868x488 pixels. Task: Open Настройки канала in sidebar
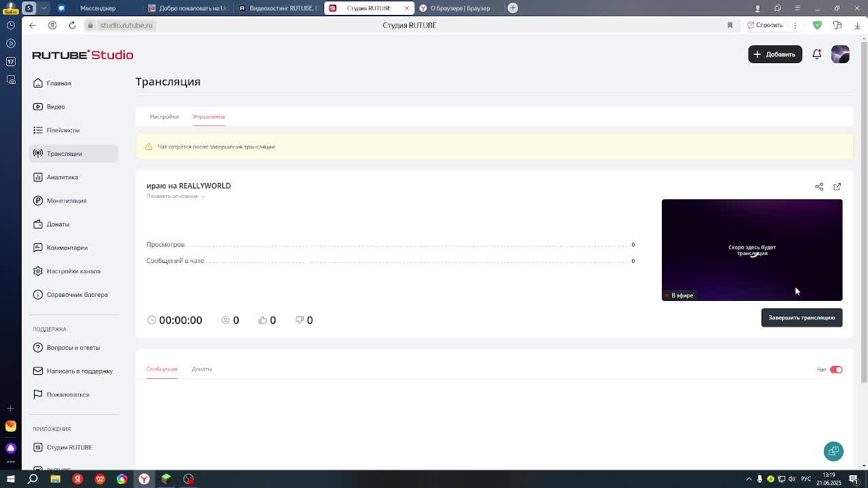click(x=73, y=271)
